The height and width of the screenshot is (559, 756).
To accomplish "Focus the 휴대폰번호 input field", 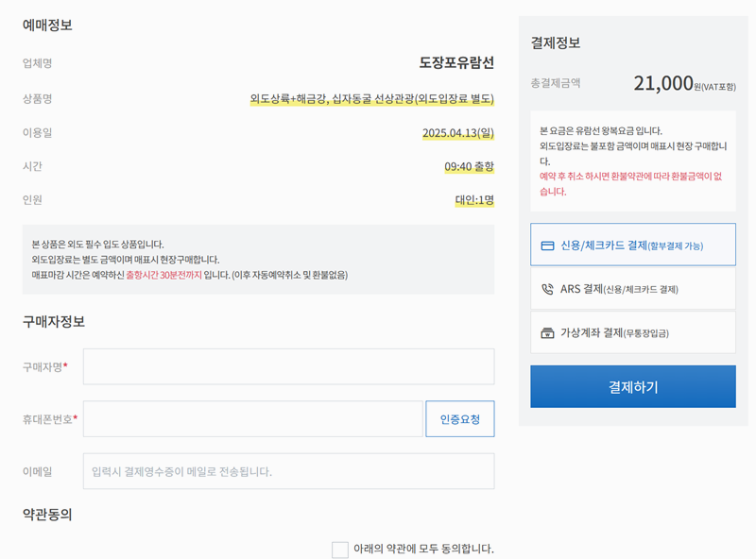I will (x=253, y=418).
